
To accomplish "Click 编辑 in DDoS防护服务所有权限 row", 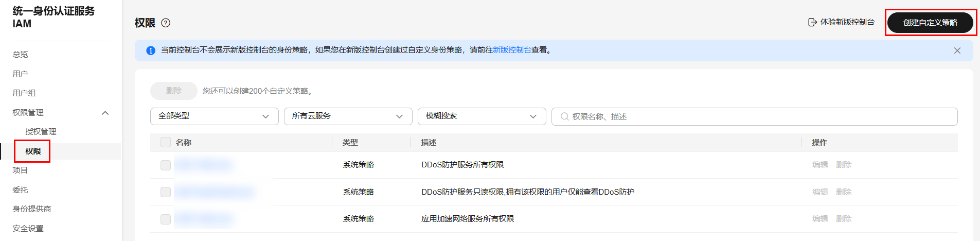I will click(820, 165).
